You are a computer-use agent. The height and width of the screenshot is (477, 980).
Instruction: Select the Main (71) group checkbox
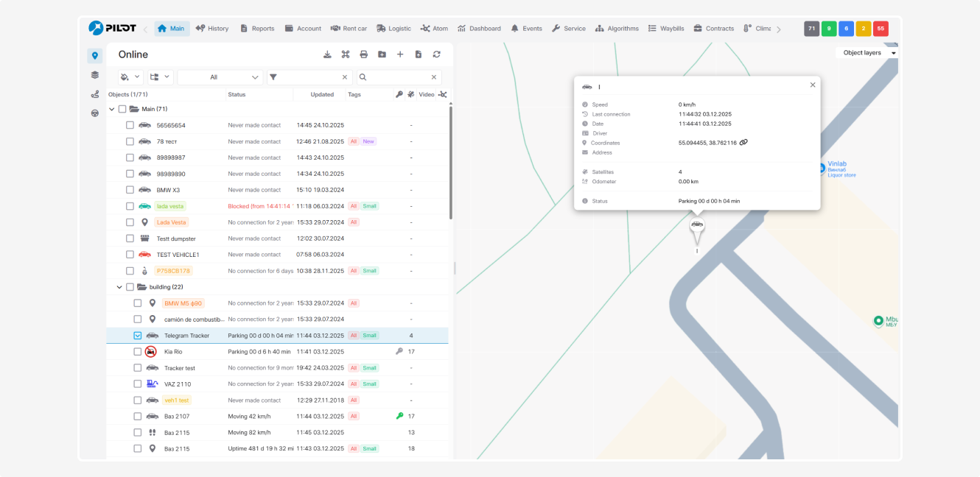pyautogui.click(x=122, y=109)
